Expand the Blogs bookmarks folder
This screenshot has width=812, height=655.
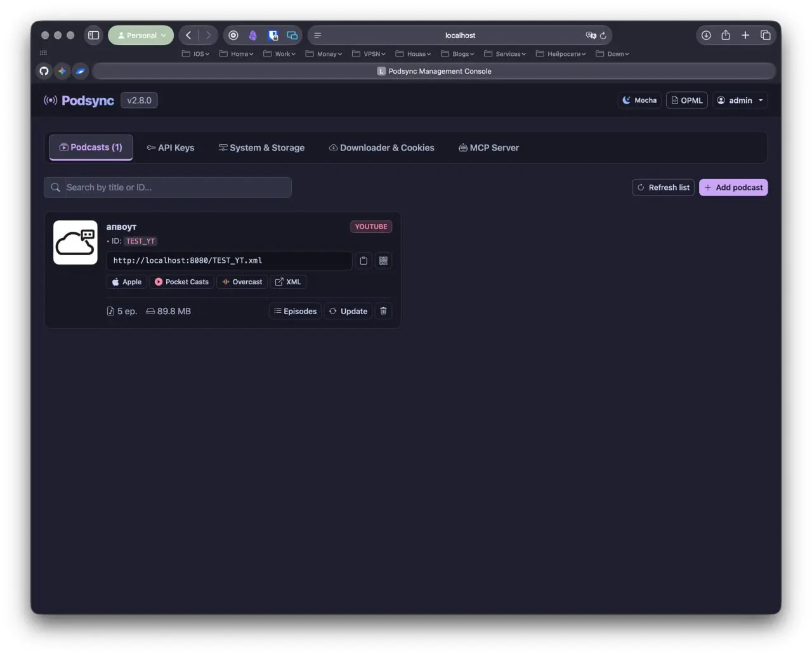click(x=457, y=54)
